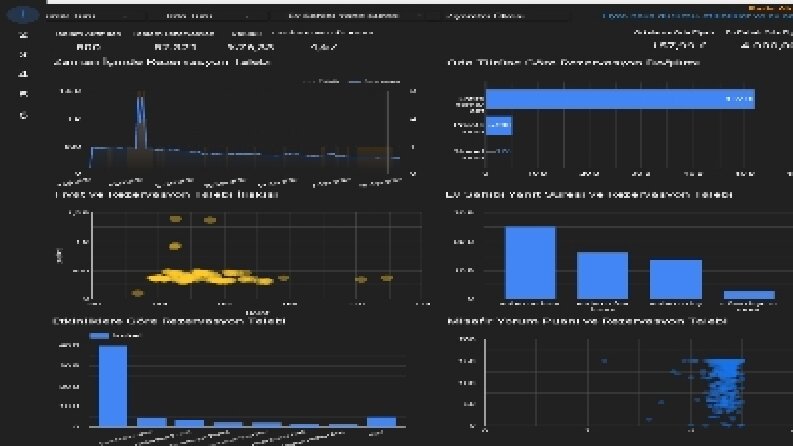
Task: Toggle the blue line legend in Zaman chart
Action: pyautogui.click(x=374, y=81)
